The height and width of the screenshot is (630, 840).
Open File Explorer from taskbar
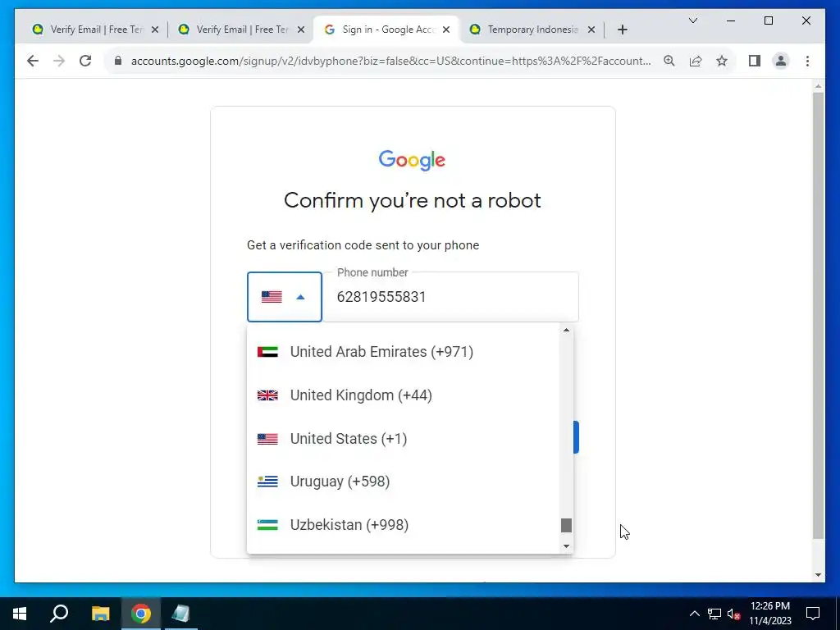click(x=100, y=614)
